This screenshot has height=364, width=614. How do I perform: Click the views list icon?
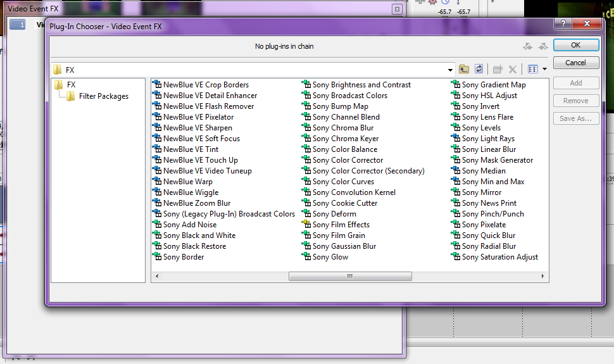pyautogui.click(x=533, y=70)
